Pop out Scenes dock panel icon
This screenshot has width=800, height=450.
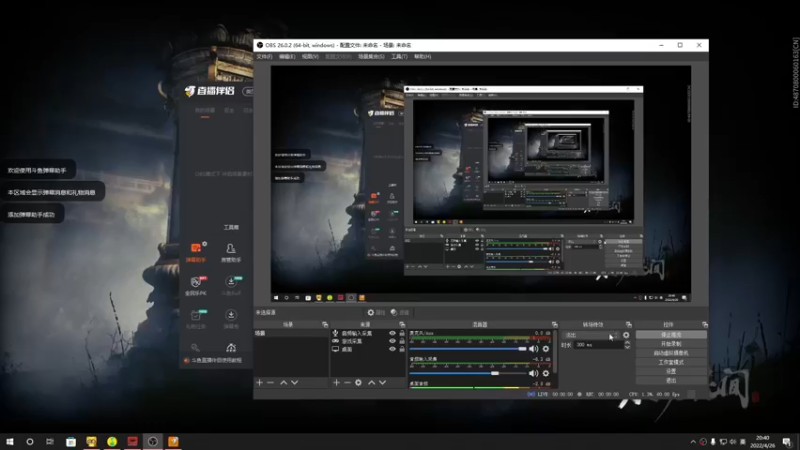click(325, 324)
